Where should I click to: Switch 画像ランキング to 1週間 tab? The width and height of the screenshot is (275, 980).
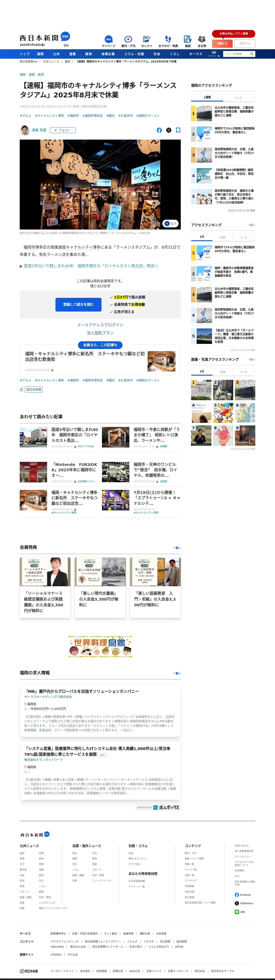pos(222,372)
